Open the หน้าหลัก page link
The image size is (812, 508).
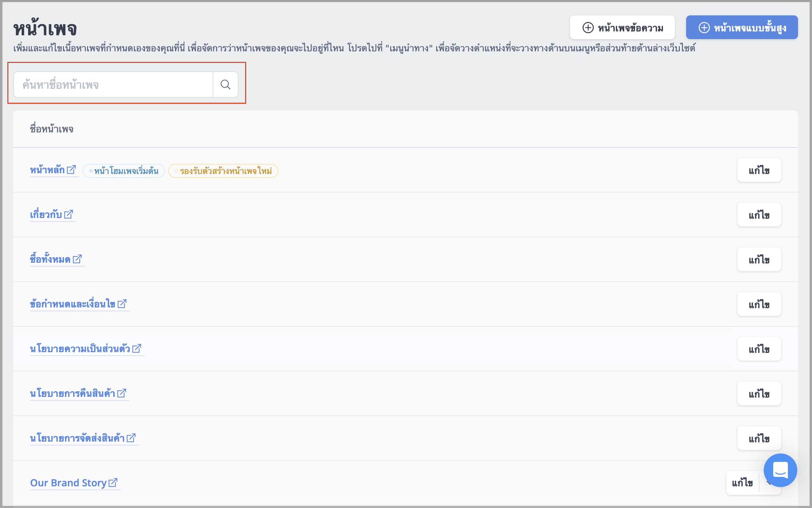(x=47, y=170)
